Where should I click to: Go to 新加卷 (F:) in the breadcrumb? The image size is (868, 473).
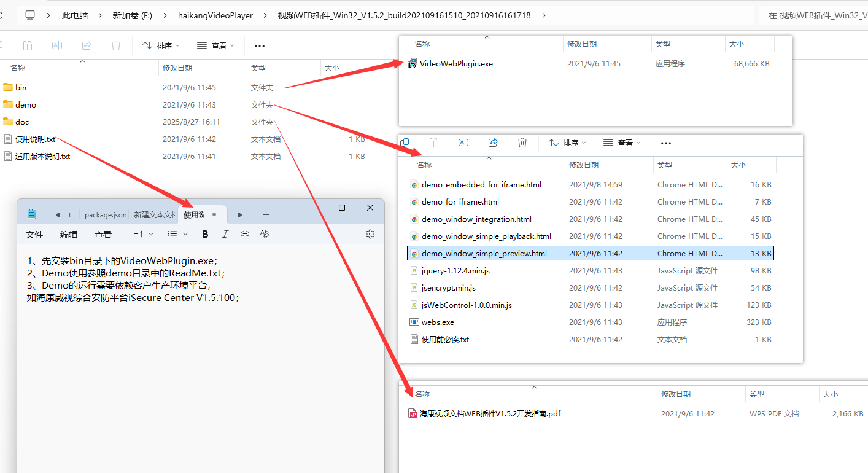[133, 15]
